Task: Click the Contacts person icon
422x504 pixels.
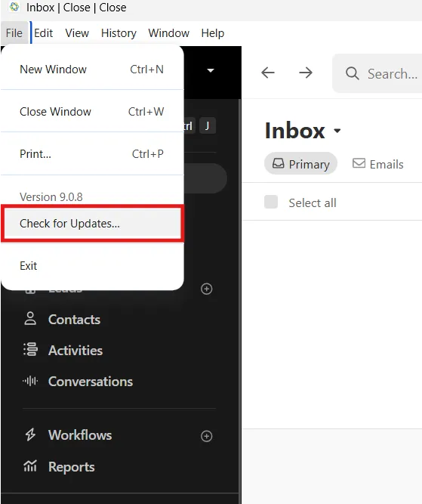Action: [x=30, y=319]
